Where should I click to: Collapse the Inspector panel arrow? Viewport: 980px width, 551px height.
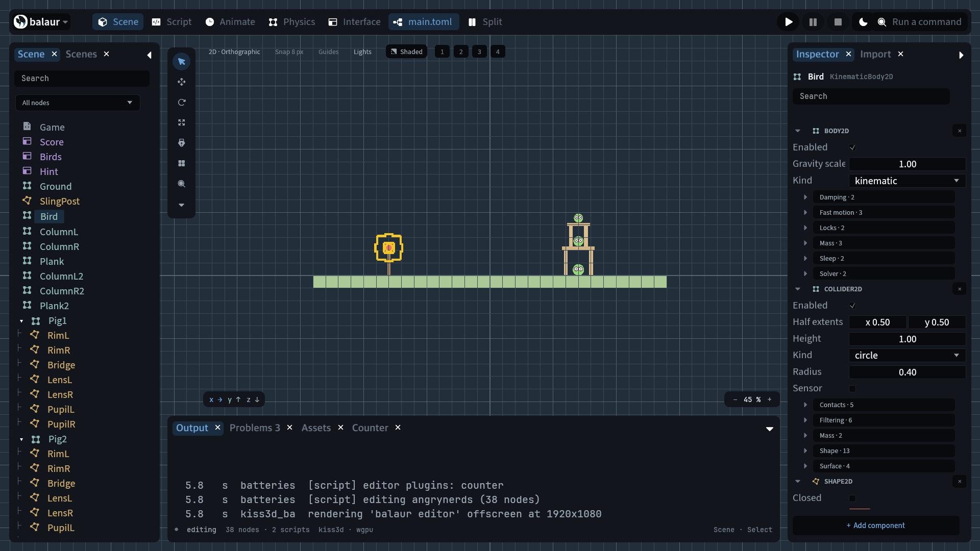961,55
